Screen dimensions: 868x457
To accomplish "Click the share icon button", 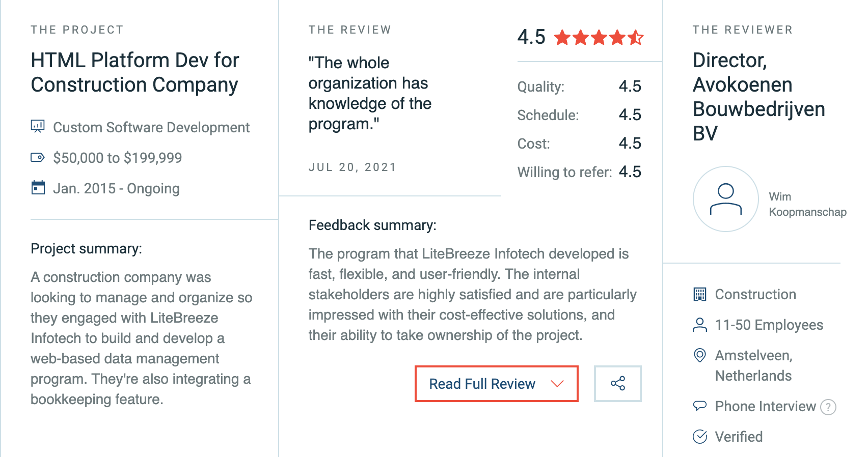I will (617, 384).
